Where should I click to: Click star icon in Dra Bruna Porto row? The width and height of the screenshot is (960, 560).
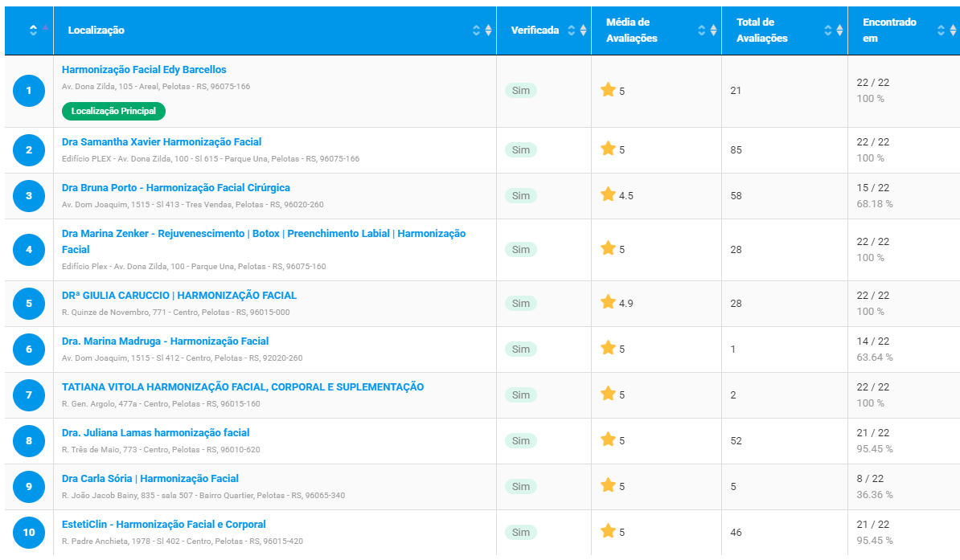pyautogui.click(x=608, y=195)
